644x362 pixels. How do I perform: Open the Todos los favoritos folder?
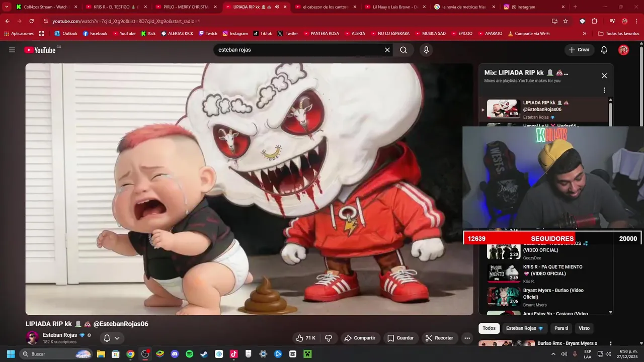[618, 34]
